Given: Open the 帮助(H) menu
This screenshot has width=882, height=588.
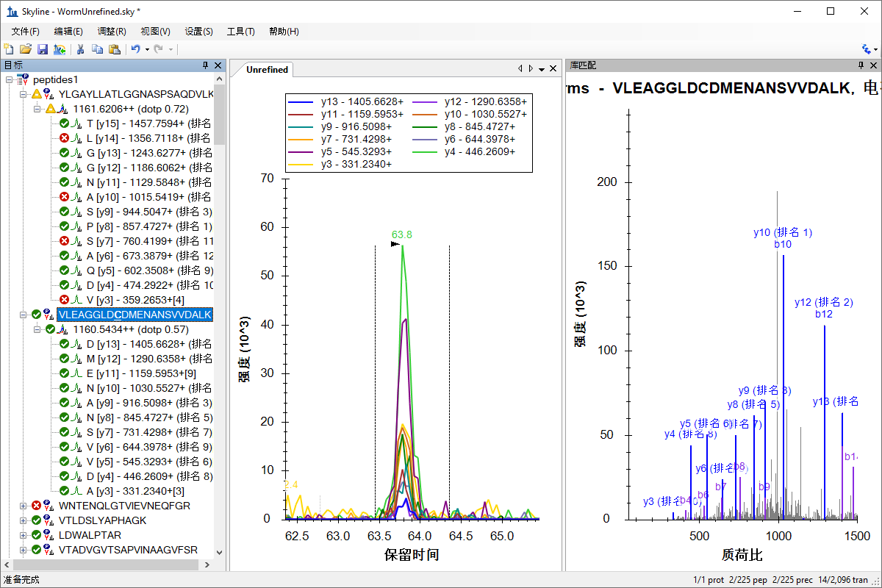Looking at the screenshot, I should [x=284, y=32].
